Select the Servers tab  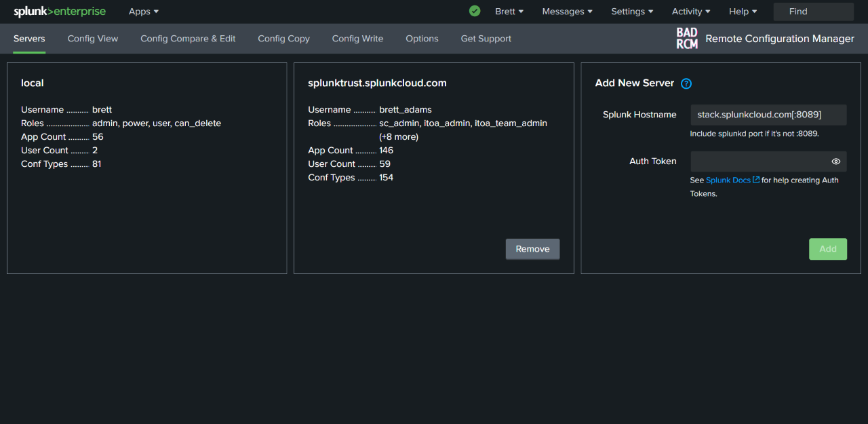[x=29, y=39]
